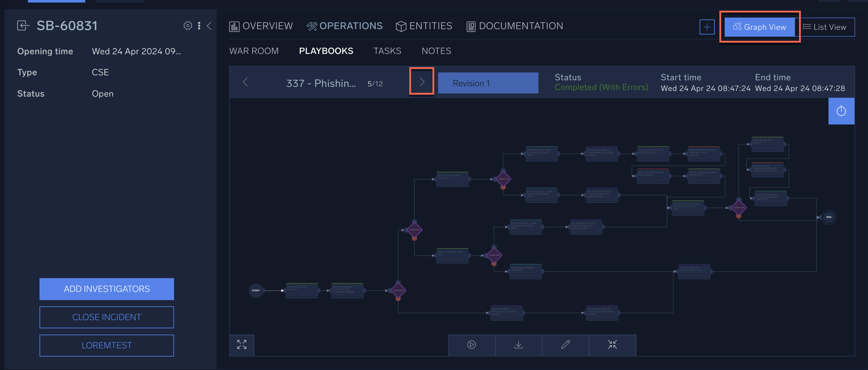This screenshot has width=868, height=370.
Task: Fit the graph using the collapse-arrows icon
Action: 612,345
